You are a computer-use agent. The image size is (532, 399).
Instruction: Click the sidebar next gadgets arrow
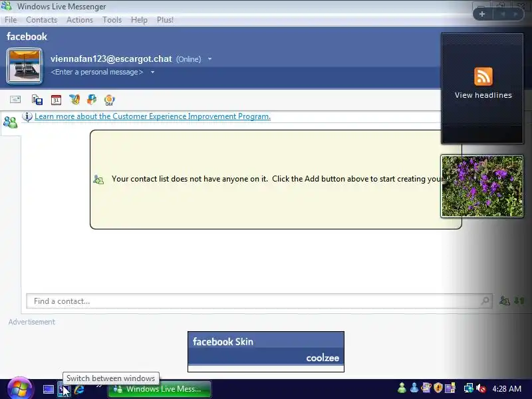click(x=515, y=14)
